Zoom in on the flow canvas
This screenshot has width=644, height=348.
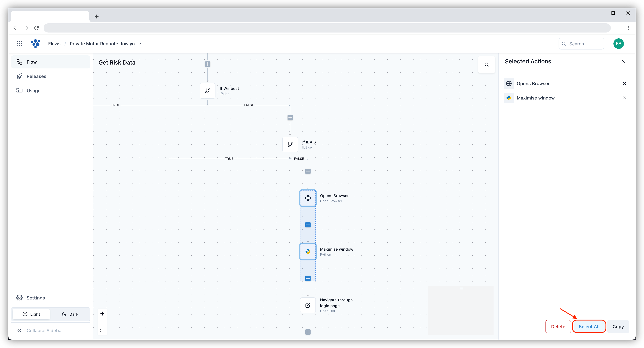(x=102, y=313)
